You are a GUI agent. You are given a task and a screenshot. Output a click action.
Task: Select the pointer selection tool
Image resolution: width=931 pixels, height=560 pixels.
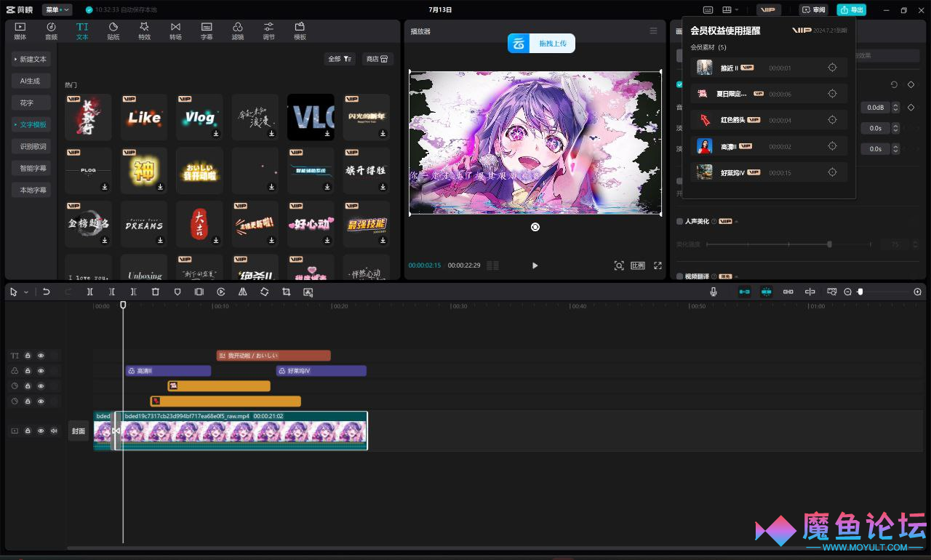tap(14, 292)
